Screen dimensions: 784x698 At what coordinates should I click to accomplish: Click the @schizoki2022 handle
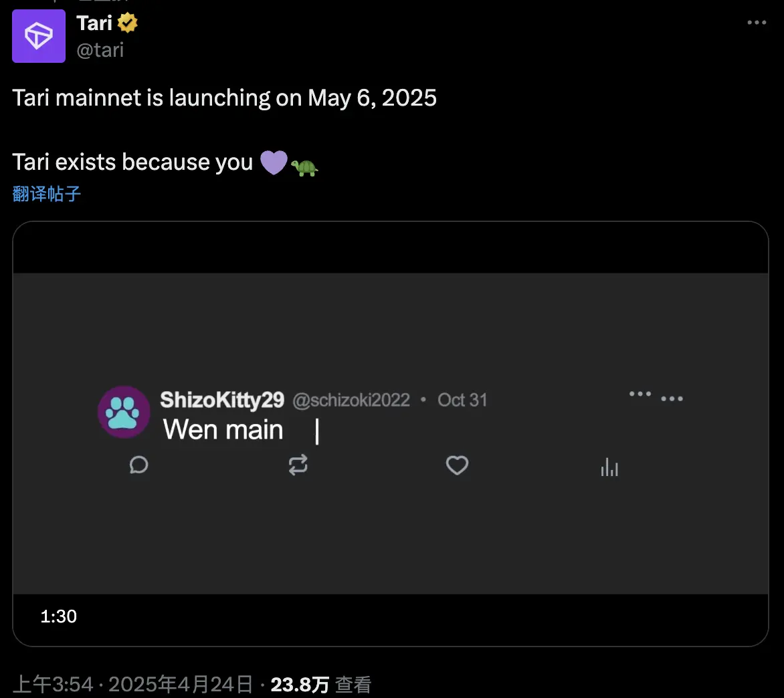(x=351, y=400)
